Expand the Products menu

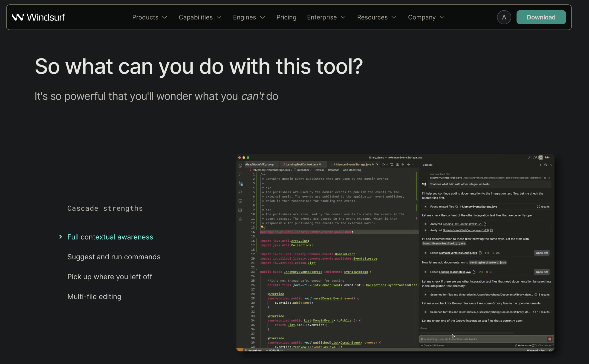pos(150,17)
